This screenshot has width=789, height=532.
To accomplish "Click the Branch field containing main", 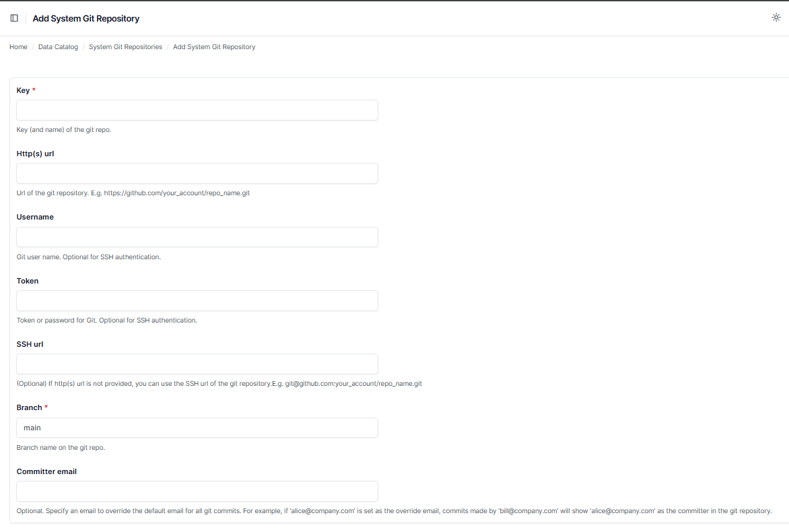I will [x=197, y=428].
